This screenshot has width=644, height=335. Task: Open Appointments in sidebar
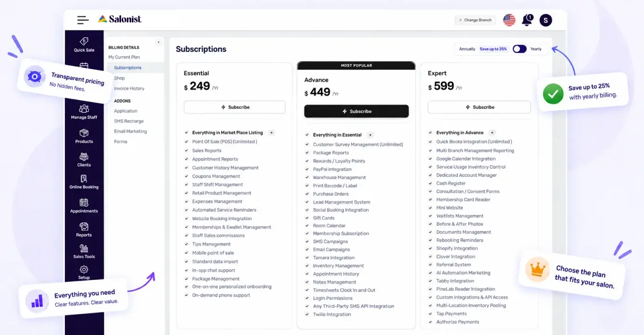coord(84,206)
